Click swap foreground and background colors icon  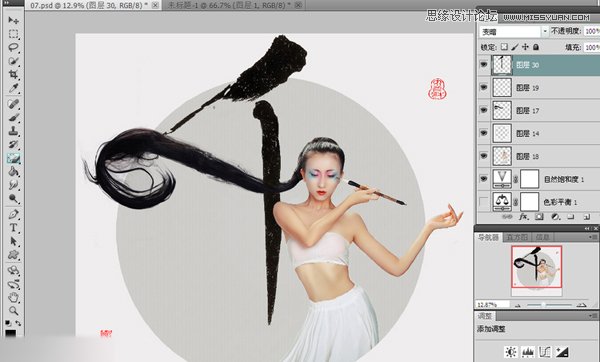[18, 323]
